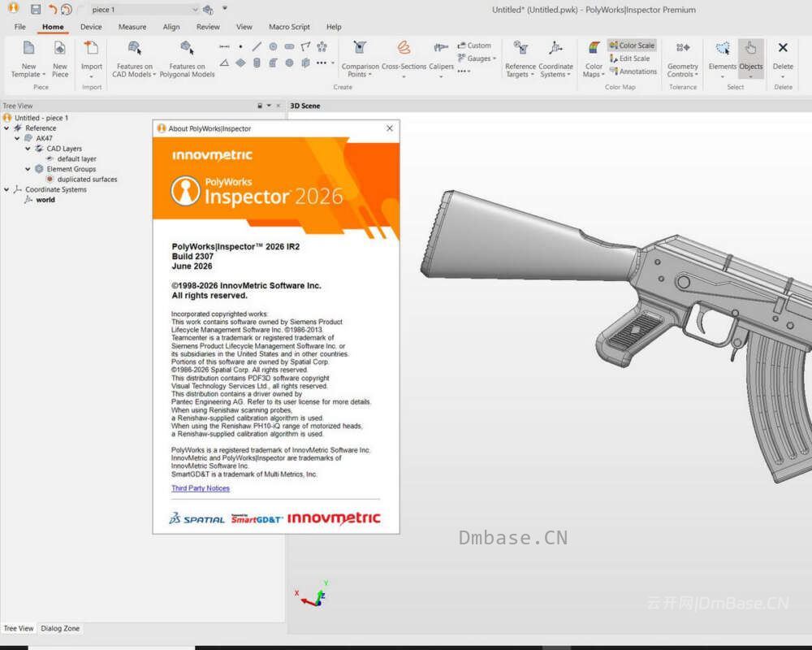
Task: Select the world coordinate system item
Action: pos(45,200)
